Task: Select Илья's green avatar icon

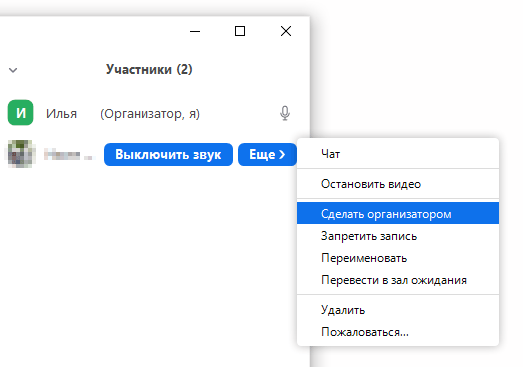Action: click(x=21, y=112)
